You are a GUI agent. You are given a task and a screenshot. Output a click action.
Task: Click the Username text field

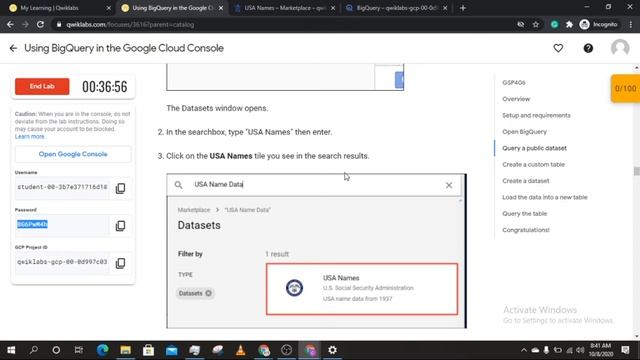click(x=62, y=187)
